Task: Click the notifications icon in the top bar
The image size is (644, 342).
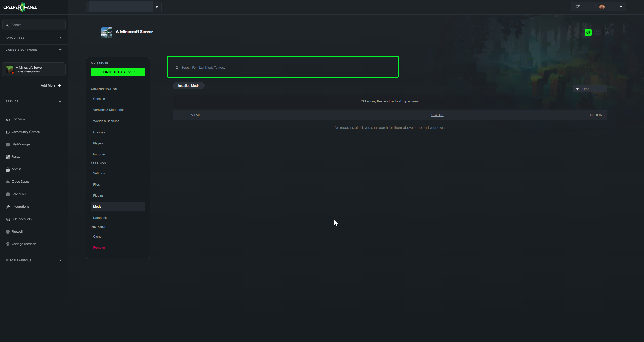Action: click(x=578, y=7)
